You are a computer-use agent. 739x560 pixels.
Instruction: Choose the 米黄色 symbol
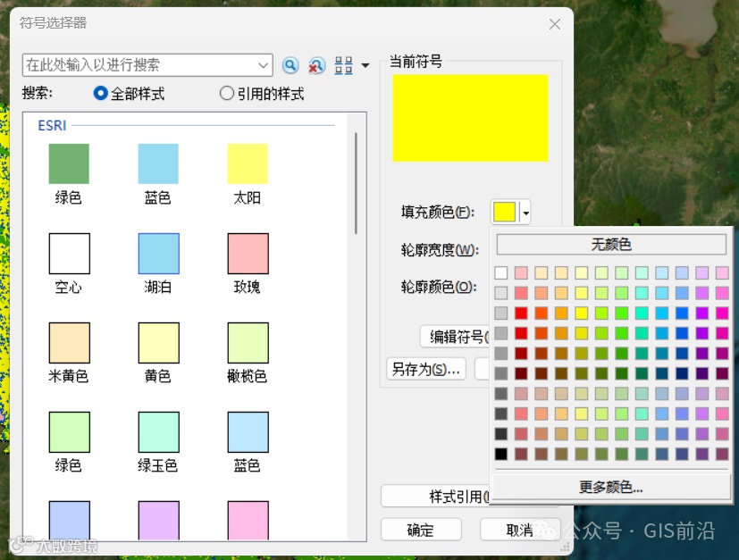pos(70,343)
